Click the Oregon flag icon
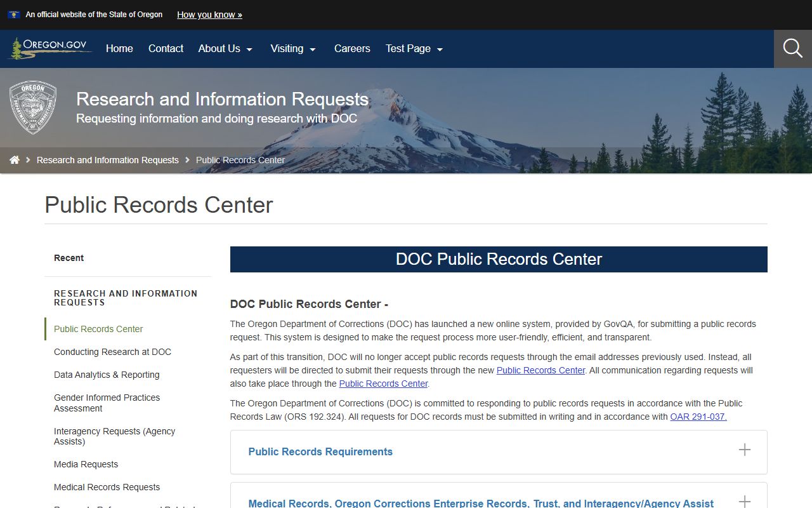The height and width of the screenshot is (508, 812). click(14, 15)
